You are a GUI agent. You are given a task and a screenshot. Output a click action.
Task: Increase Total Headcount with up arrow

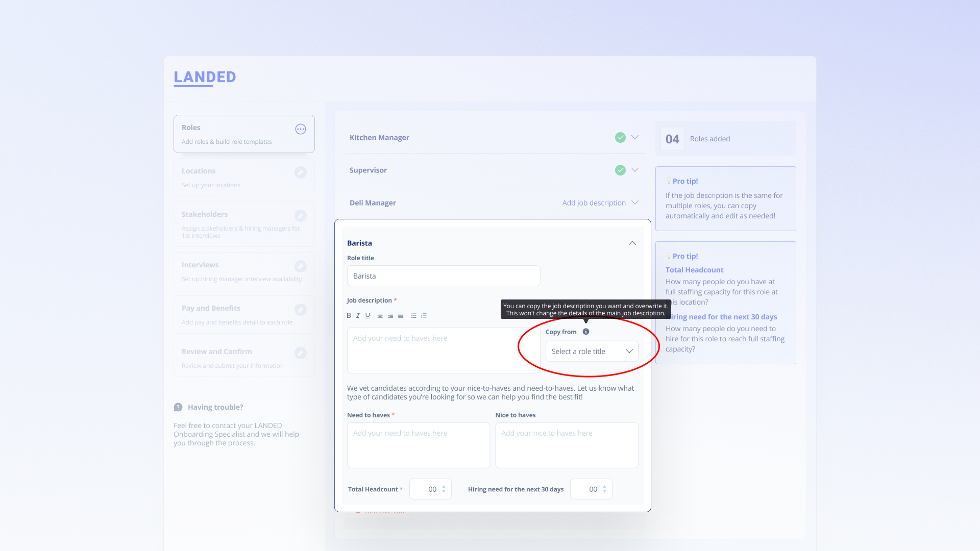pos(444,487)
